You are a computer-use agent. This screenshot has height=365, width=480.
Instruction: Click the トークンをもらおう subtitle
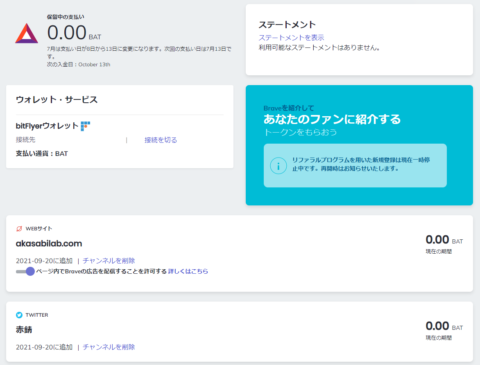300,132
